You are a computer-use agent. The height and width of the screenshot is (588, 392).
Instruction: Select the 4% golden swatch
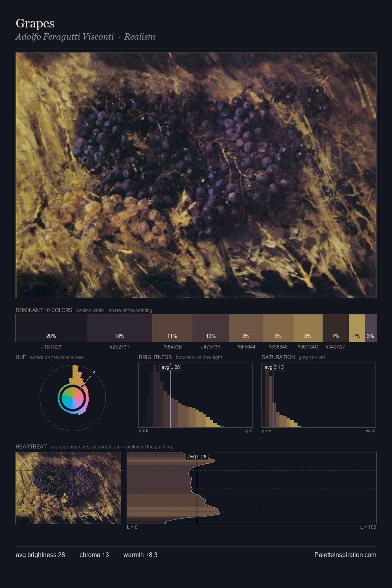pos(357,328)
